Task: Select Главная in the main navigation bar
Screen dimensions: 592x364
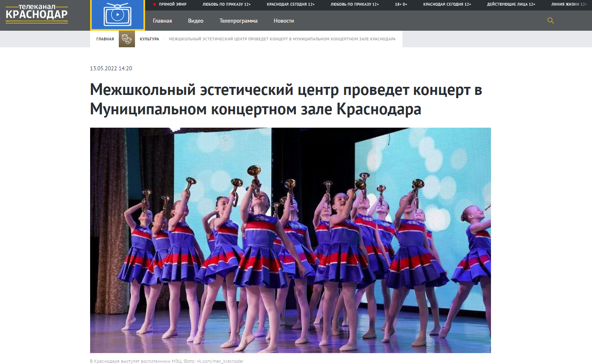Action: (162, 21)
